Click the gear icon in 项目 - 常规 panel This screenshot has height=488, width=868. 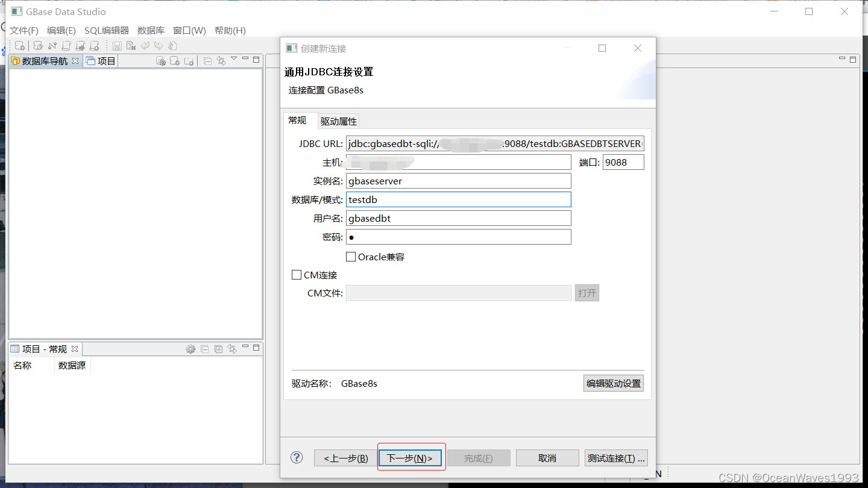190,349
